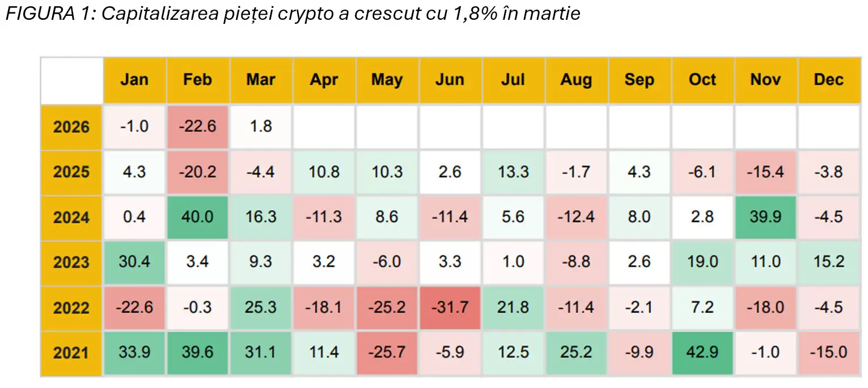
Task: Select the 40.0 cell in February 2024
Action: pyautogui.click(x=198, y=217)
